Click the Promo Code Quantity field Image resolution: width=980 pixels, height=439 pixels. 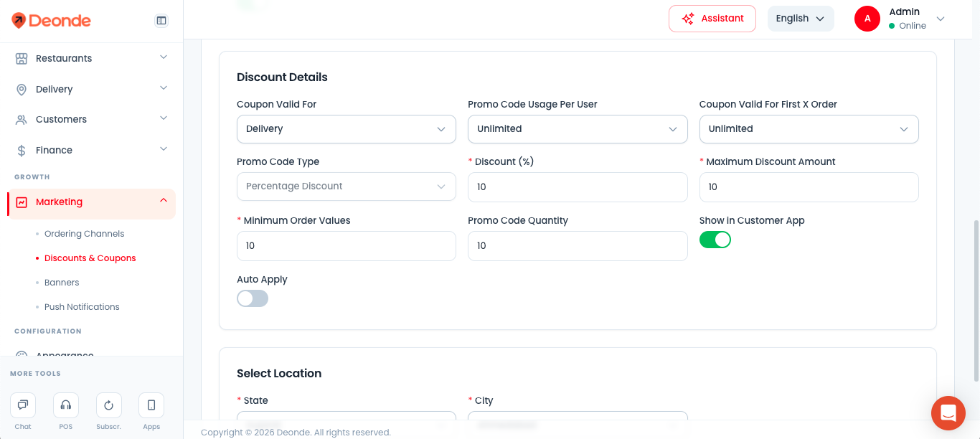578,245
